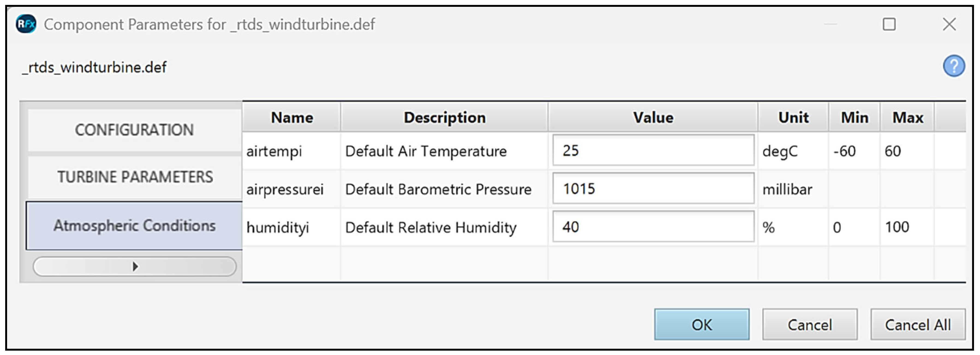Focus the Default Relative Humidity value field
Screen dimensions: 980x355
(x=653, y=227)
